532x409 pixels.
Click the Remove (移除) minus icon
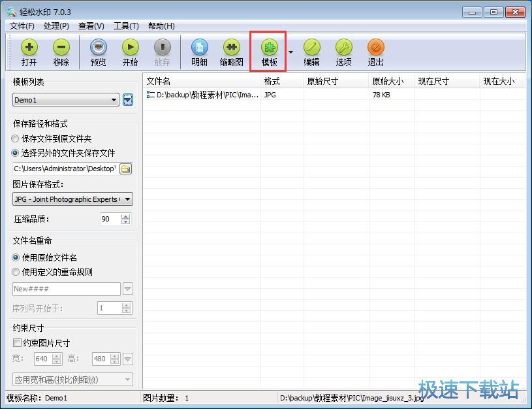61,47
